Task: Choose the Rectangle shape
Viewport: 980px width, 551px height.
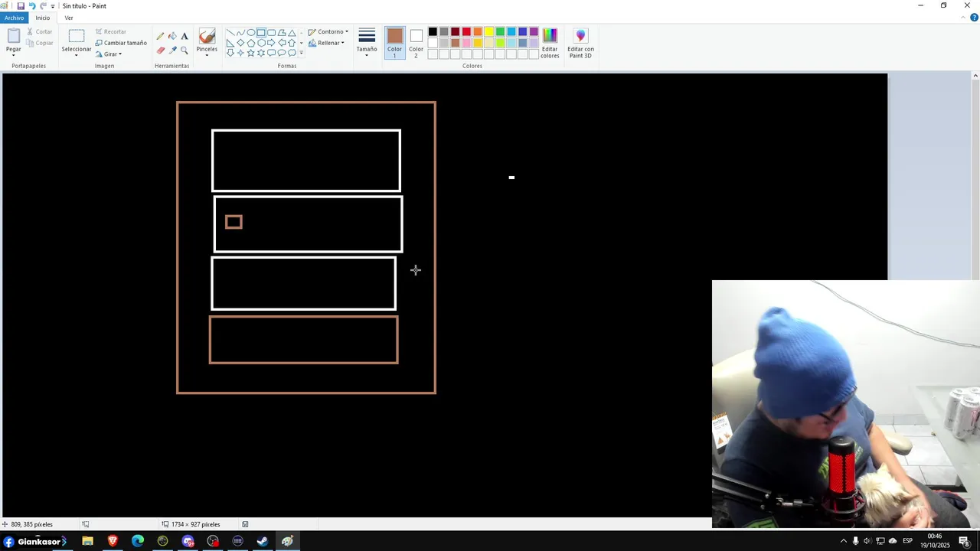Action: (x=261, y=32)
